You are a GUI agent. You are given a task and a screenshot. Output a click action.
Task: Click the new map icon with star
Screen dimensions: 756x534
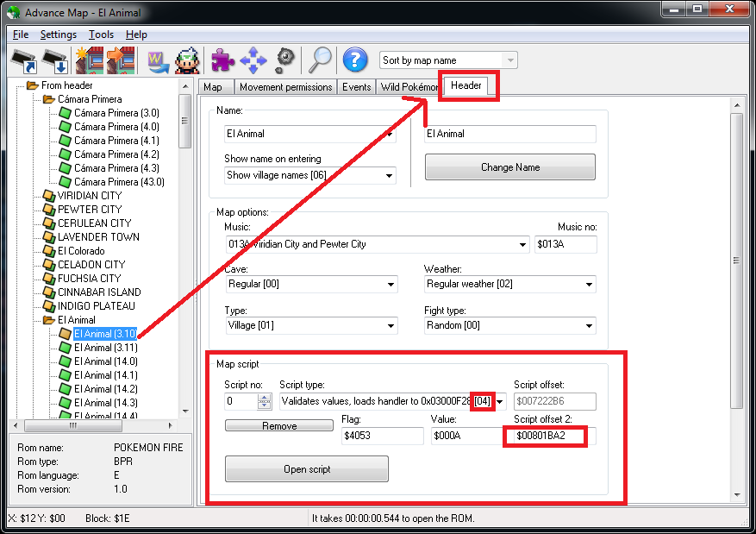[89, 60]
